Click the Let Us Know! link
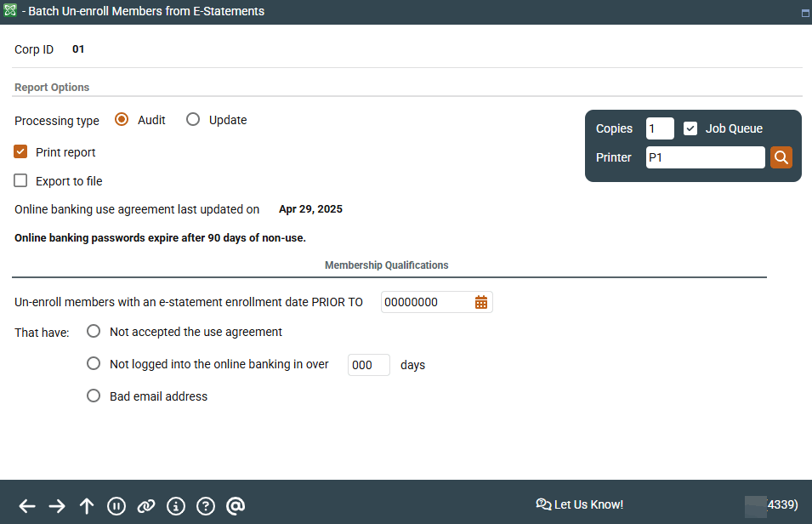 [x=580, y=504]
